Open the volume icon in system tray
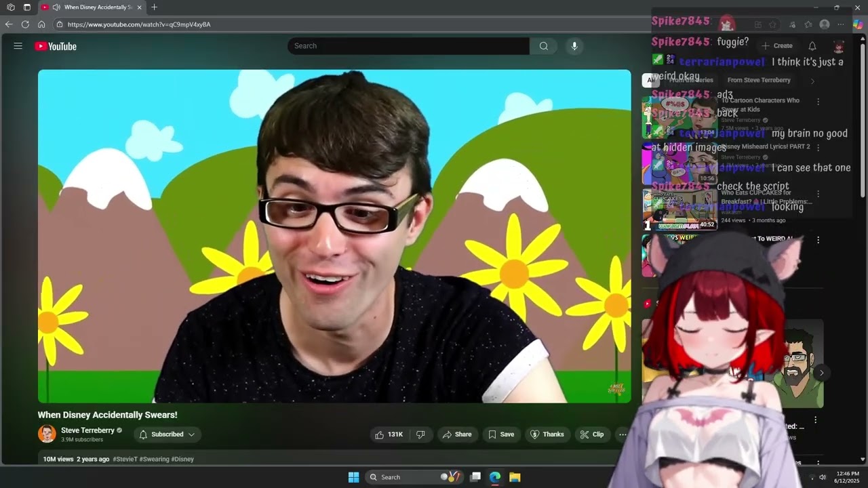The height and width of the screenshot is (488, 868). (823, 477)
